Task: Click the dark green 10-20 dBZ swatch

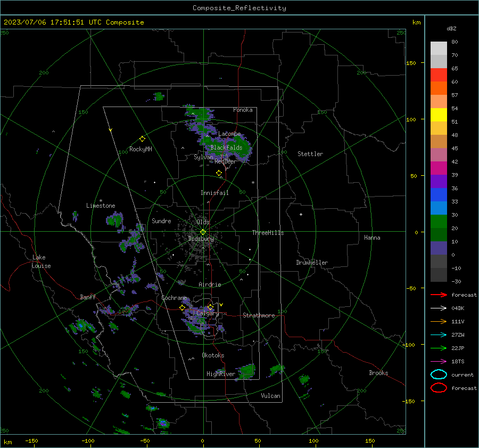Action: tap(439, 235)
